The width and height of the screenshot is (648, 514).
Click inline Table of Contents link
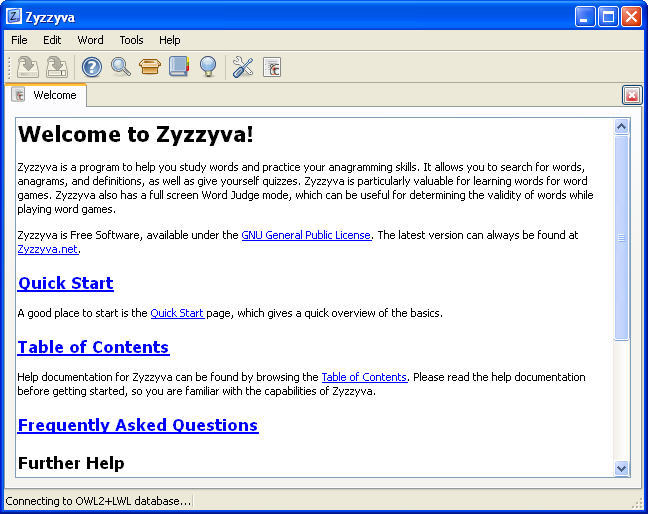click(x=364, y=377)
